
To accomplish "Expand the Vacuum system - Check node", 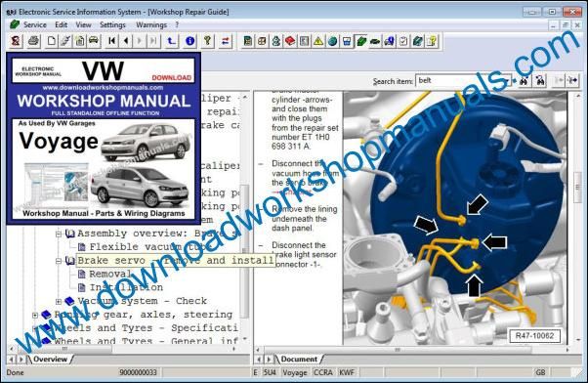I will 59,301.
